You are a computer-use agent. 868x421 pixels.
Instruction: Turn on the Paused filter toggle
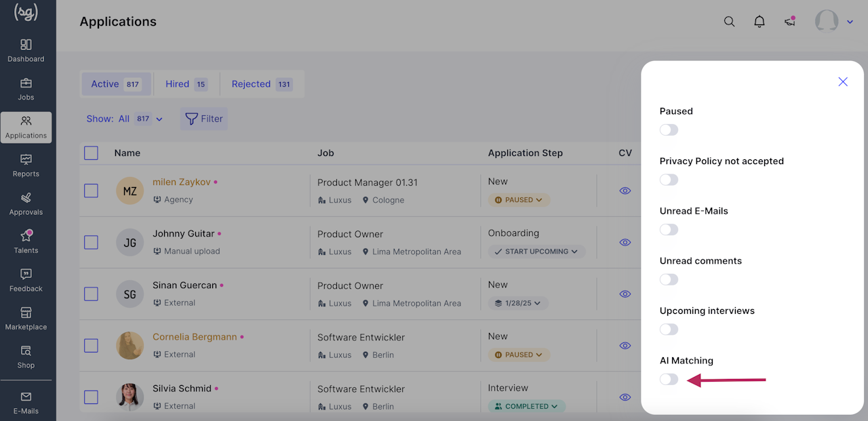(x=669, y=129)
